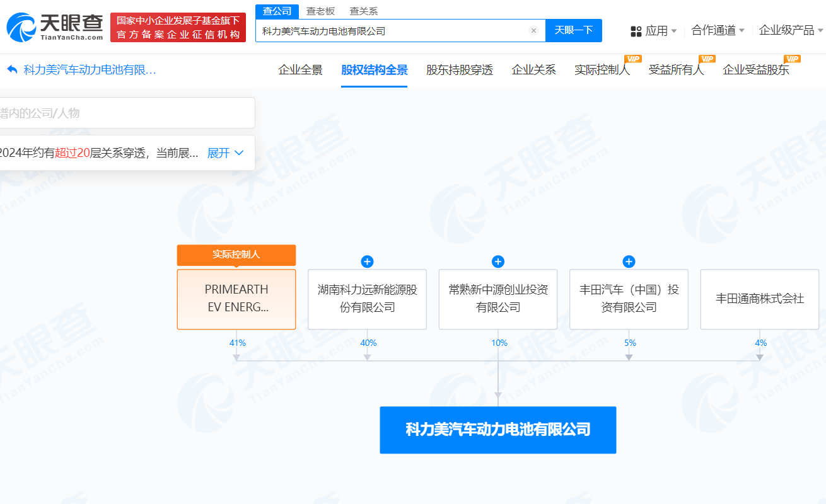Open the 实际控制人 VIP tab
The image size is (826, 504).
[x=602, y=70]
